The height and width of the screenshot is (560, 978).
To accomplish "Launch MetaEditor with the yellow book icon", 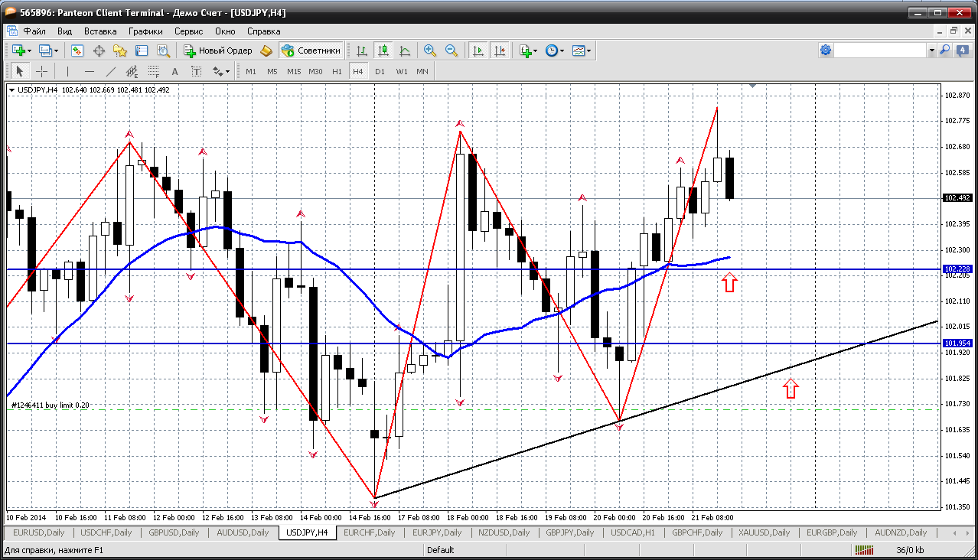I will click(266, 50).
